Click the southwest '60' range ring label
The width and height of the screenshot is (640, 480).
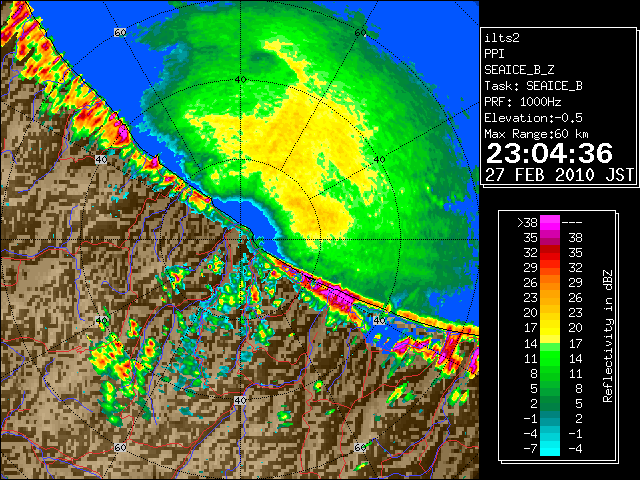[x=120, y=448]
